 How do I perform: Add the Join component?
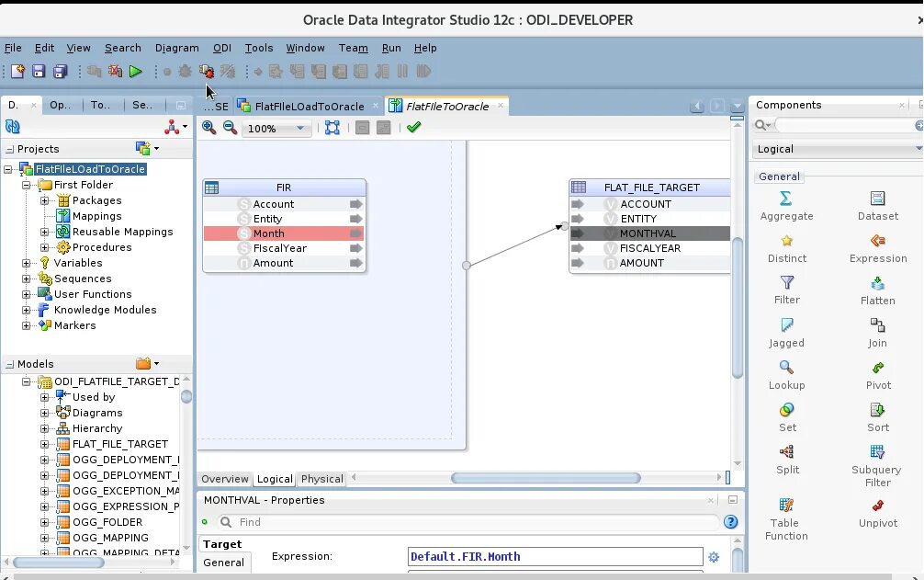coord(877,332)
